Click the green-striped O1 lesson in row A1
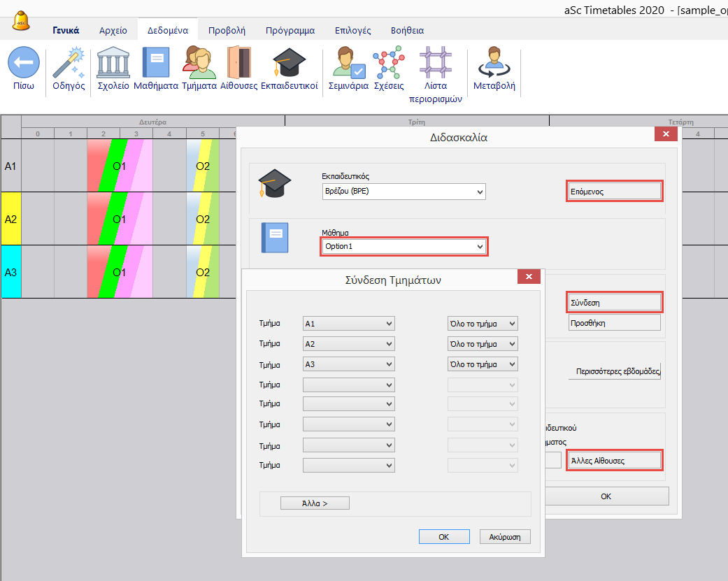 click(119, 166)
